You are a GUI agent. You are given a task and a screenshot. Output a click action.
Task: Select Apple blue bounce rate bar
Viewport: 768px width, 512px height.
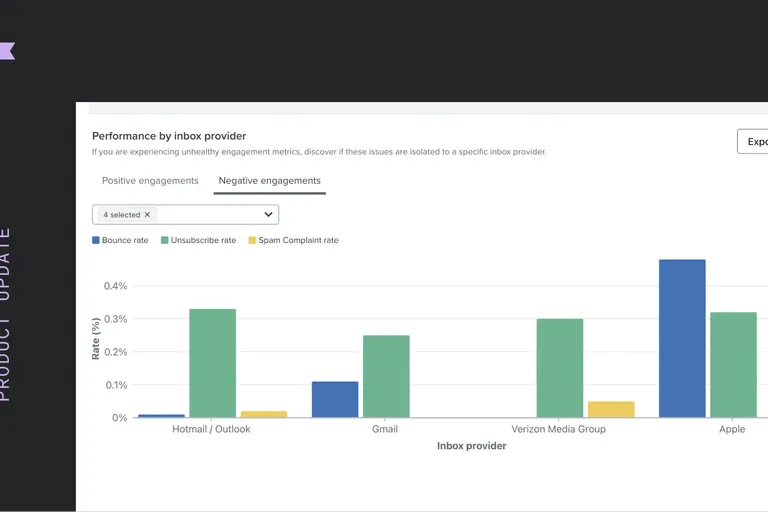pos(682,339)
